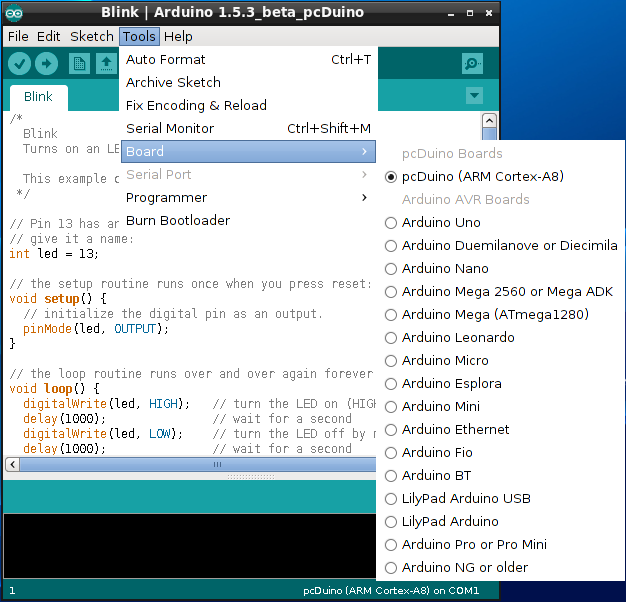Open Serial Monitor magnifier icon in toolbar
This screenshot has width=626, height=602.
coord(472,63)
